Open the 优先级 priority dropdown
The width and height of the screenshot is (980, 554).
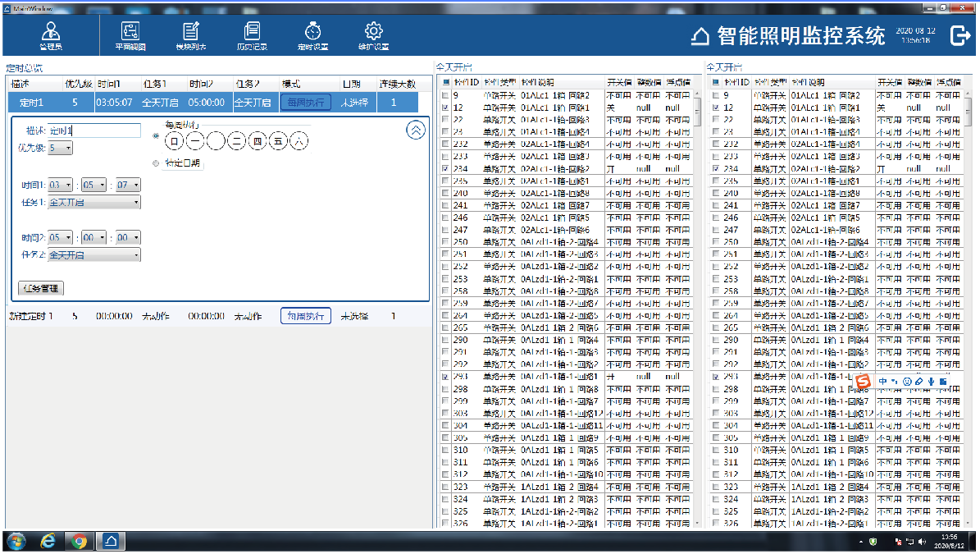click(61, 149)
